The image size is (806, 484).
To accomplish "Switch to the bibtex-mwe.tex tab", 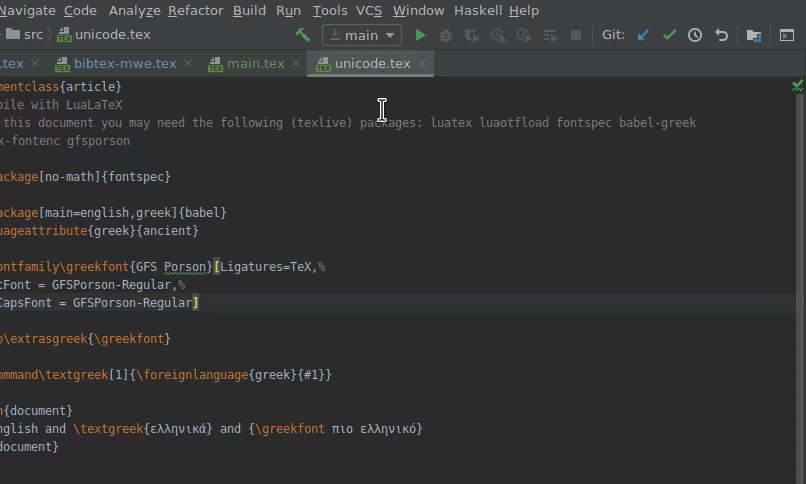I will 124,63.
